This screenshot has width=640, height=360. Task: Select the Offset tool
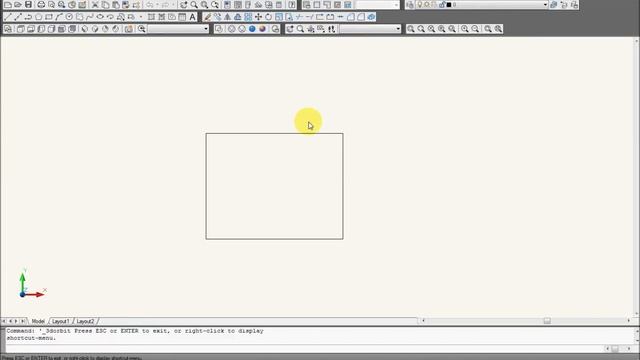238,17
